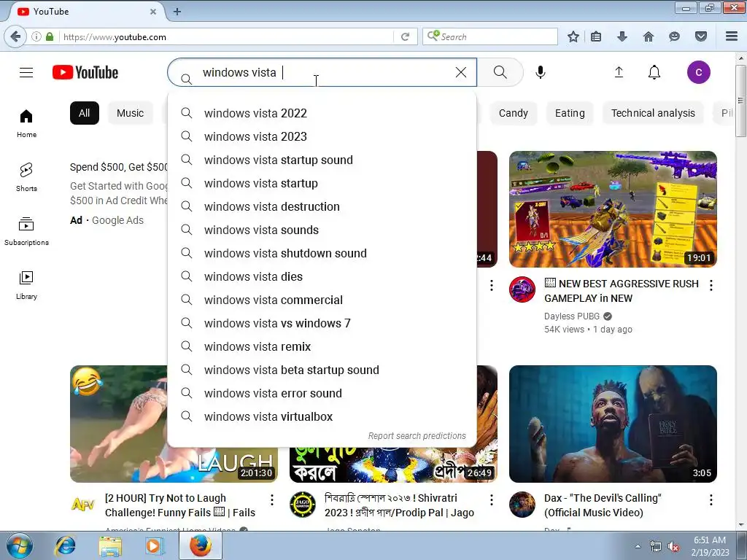The width and height of the screenshot is (747, 560).
Task: Open Library in sidebar
Action: (26, 285)
